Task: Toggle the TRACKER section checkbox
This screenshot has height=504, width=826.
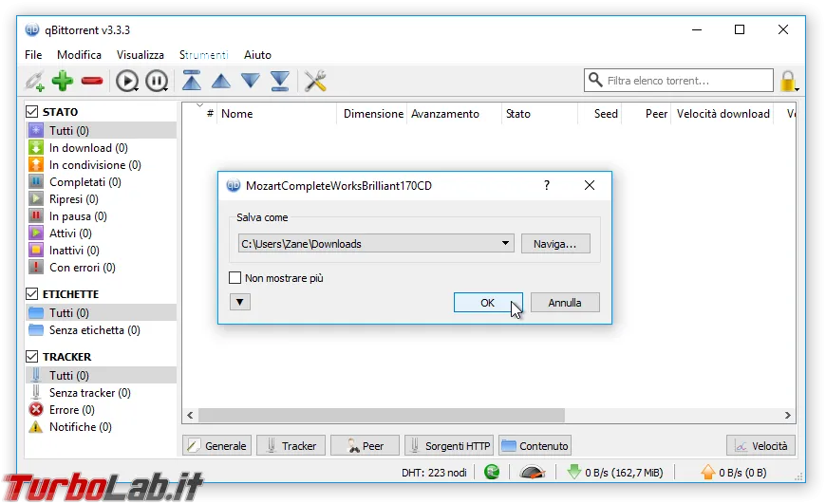Action: 31,357
